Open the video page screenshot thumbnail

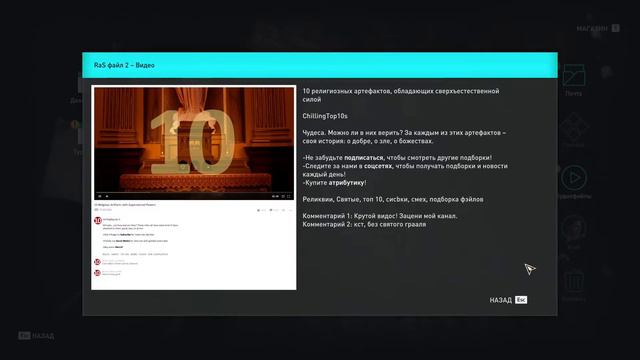tap(194, 188)
